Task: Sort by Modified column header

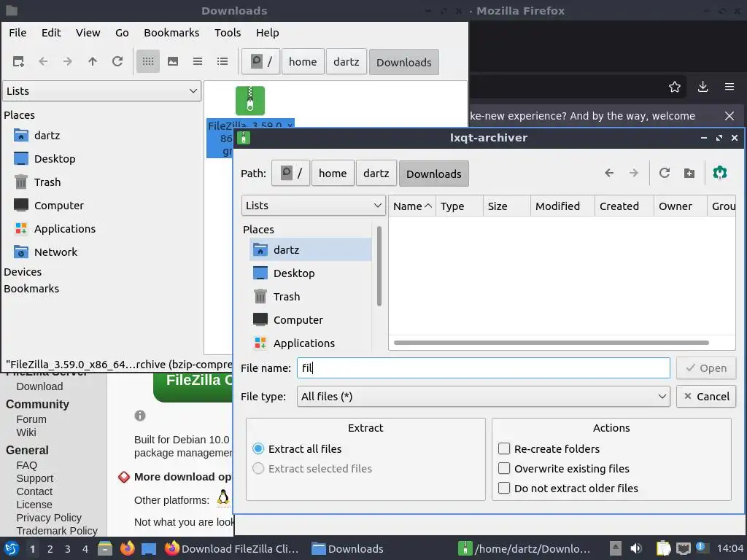Action: (x=562, y=206)
